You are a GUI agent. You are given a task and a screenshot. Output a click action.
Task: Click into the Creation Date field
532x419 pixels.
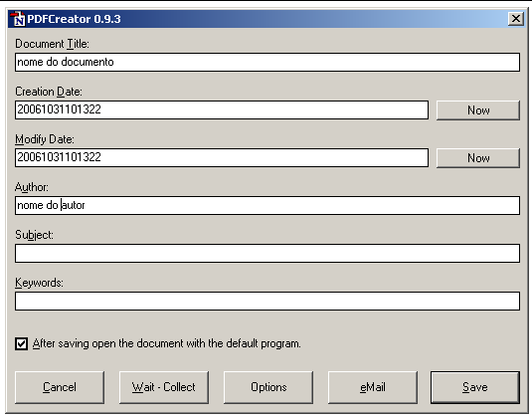222,109
